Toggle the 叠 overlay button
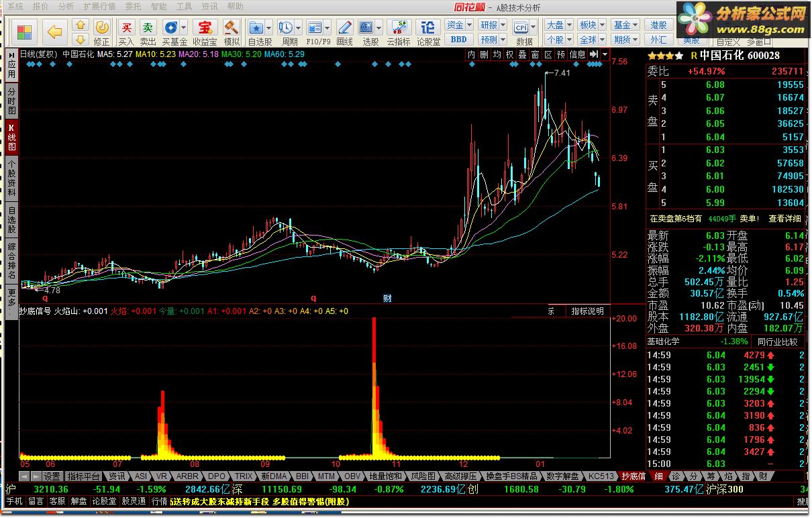 pyautogui.click(x=522, y=54)
